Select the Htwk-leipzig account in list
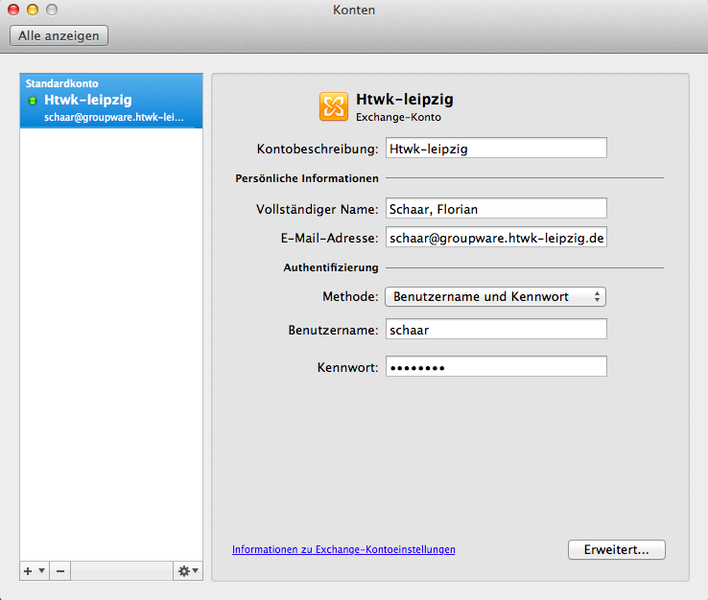This screenshot has width=708, height=600. pos(111,101)
